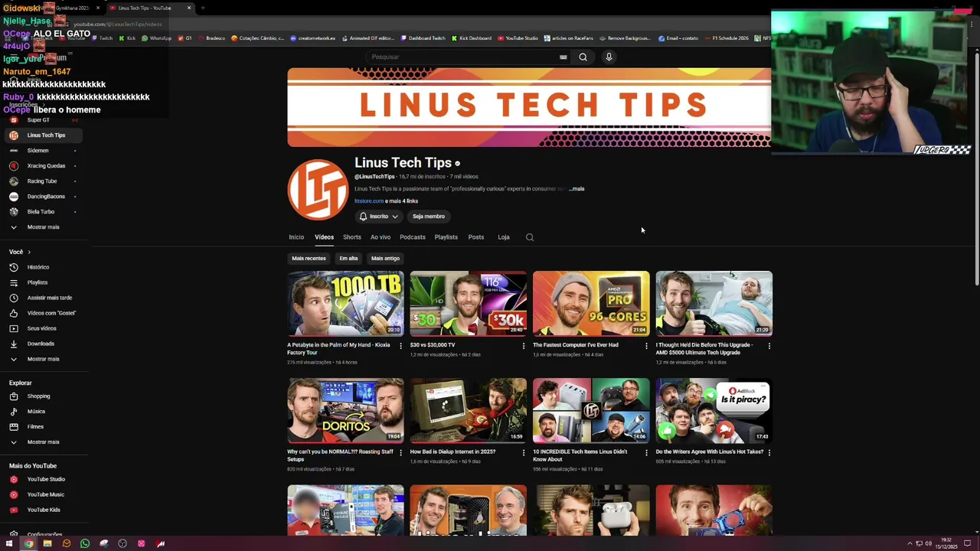
Task: Select the Mais antigo filter chip
Action: (x=385, y=259)
